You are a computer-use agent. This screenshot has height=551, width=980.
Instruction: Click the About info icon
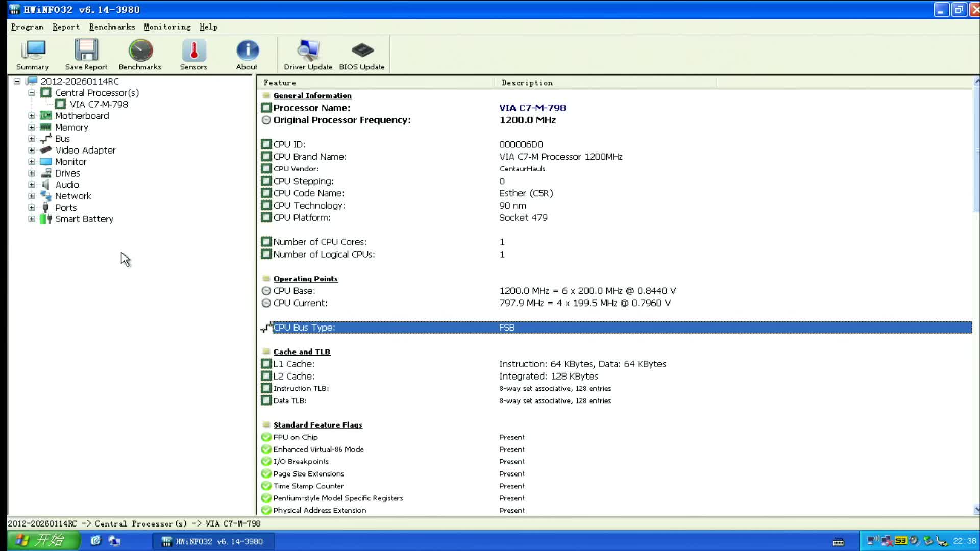pos(247,51)
